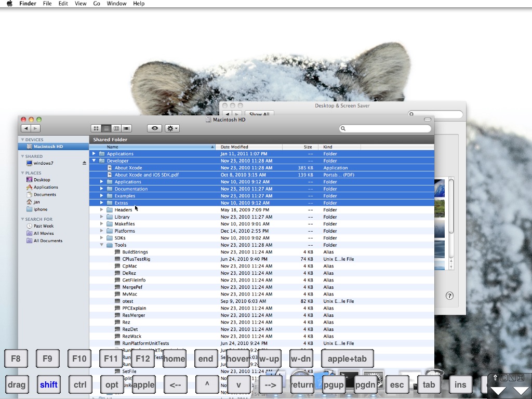Switch Finder to list view
Screen dimensions: 532x399
point(107,129)
